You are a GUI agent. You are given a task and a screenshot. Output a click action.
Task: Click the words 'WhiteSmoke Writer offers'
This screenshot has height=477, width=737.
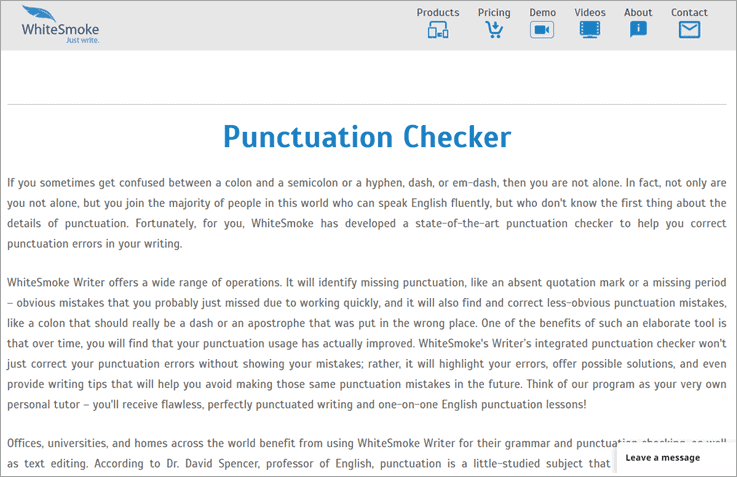point(73,282)
